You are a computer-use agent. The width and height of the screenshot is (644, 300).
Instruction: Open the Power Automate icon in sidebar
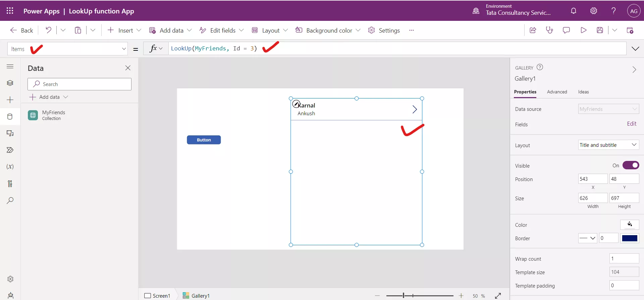10,150
